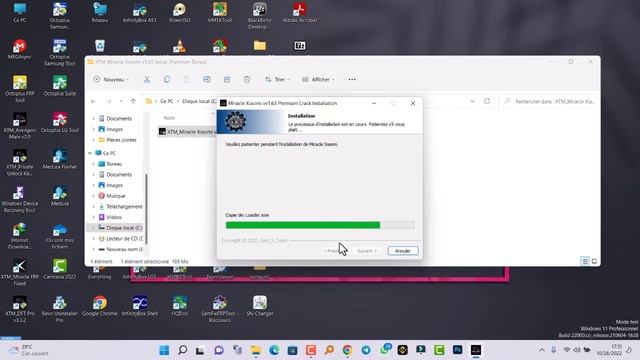640x360 pixels.
Task: Expand the Musique tree node
Action: tap(93, 196)
